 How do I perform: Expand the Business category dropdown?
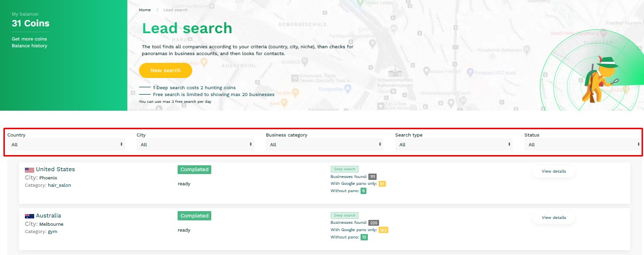[x=325, y=144]
